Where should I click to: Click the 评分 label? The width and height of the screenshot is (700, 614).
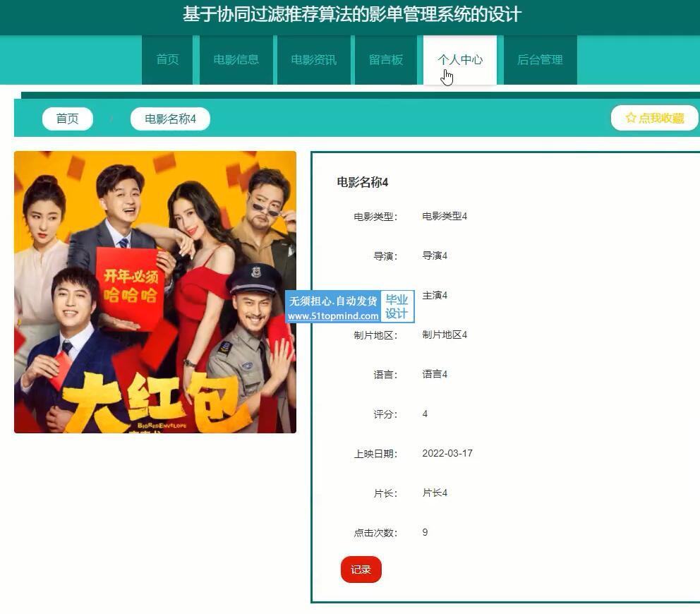(385, 414)
